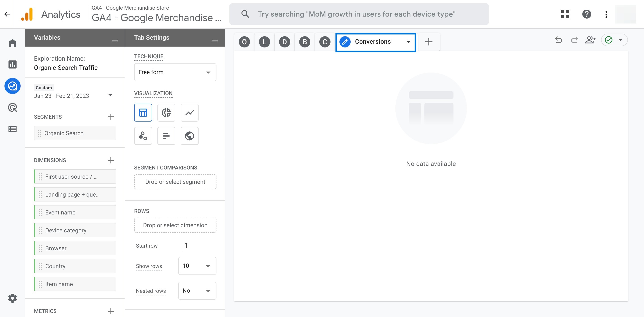Click the add new tab plus icon
Screen dimensions: 644x317
(x=429, y=41)
